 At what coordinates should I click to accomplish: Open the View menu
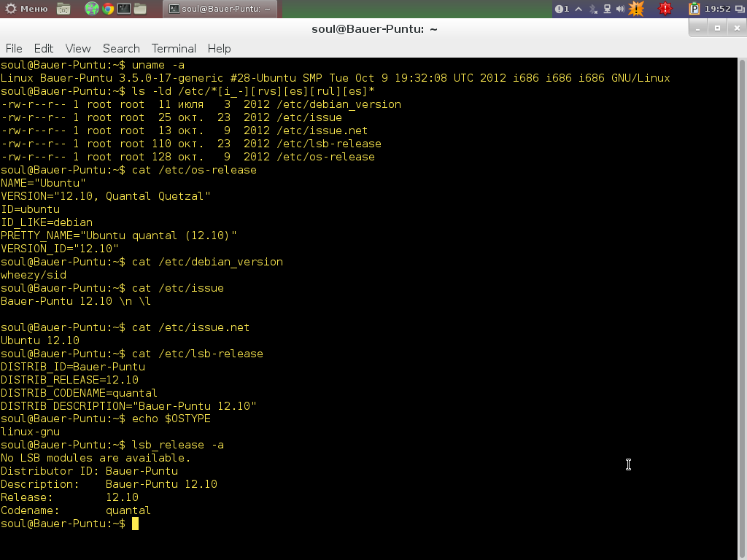coord(77,49)
